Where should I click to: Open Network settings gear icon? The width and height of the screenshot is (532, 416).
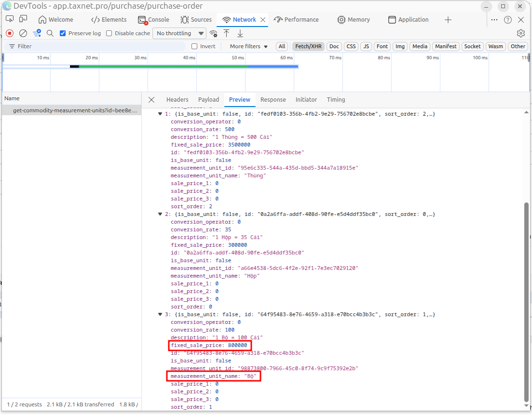click(x=521, y=33)
